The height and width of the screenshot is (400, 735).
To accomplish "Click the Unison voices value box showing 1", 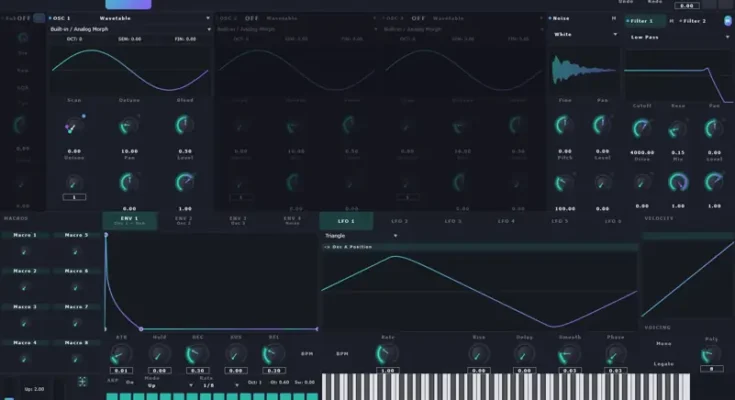I will pyautogui.click(x=74, y=197).
